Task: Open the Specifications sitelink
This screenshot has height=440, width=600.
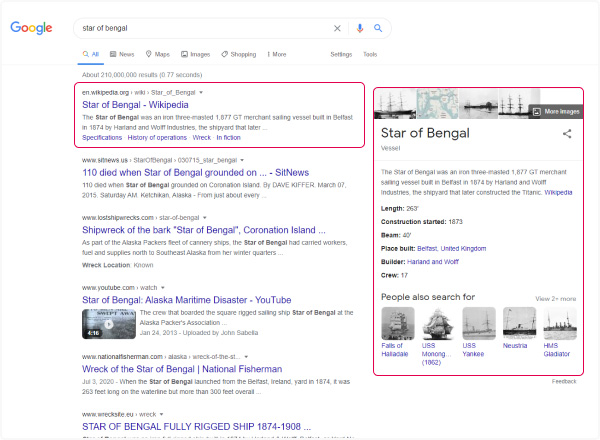Action: 102,138
